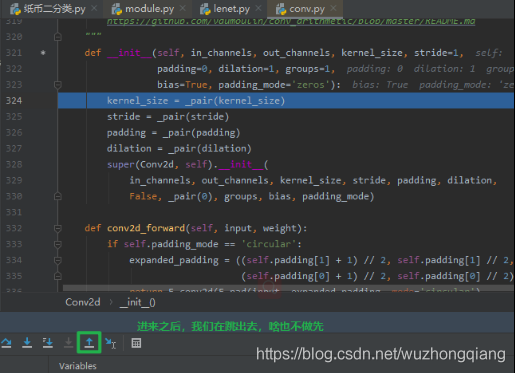The width and height of the screenshot is (515, 373).
Task: Click the Python file icon on lenet.py tab
Action: 205,9
